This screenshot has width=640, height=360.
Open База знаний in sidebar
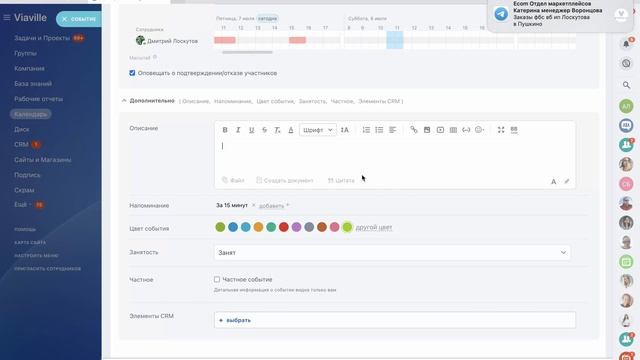[33, 84]
